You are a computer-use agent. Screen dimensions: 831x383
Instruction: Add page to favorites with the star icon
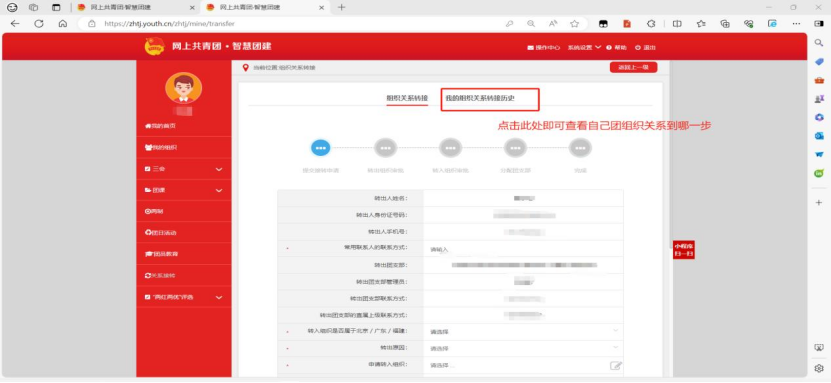click(x=574, y=23)
